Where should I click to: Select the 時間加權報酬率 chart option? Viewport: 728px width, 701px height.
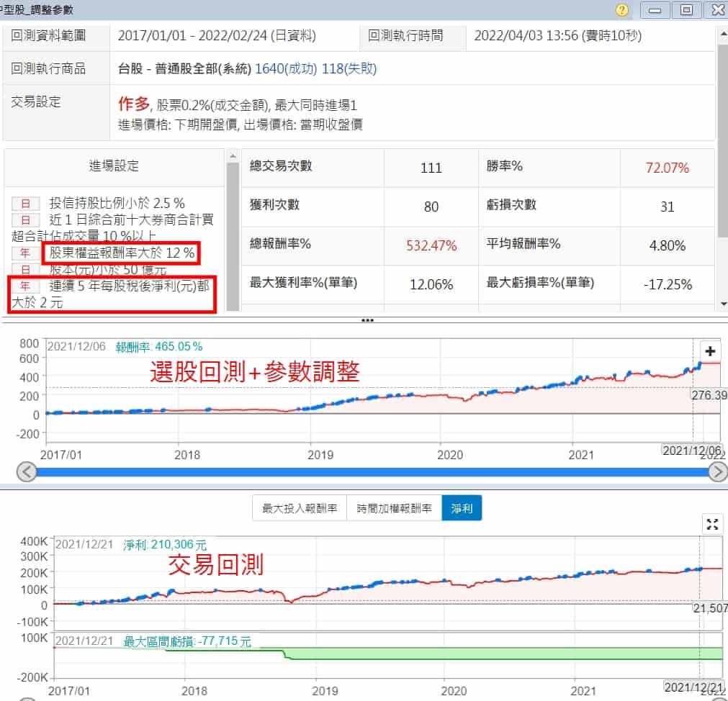tap(394, 508)
